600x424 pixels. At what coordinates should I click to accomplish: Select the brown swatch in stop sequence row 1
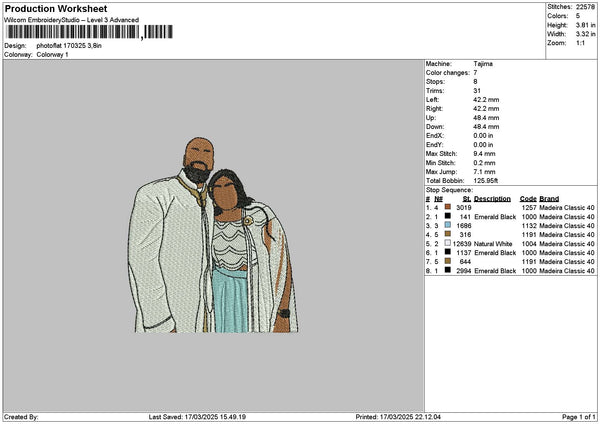tap(447, 207)
